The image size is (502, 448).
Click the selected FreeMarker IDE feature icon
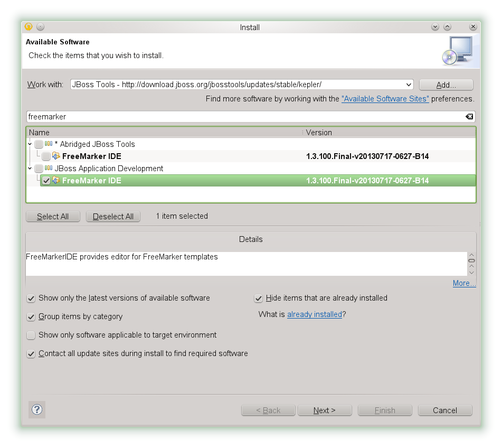pyautogui.click(x=56, y=181)
